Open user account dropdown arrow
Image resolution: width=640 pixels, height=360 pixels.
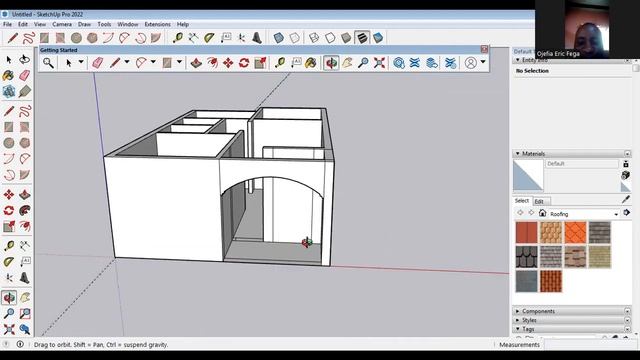[483, 62]
